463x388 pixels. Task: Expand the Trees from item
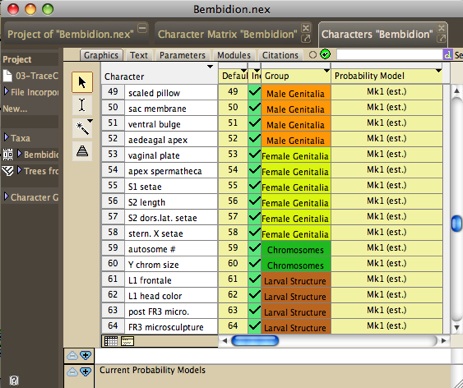(19, 170)
